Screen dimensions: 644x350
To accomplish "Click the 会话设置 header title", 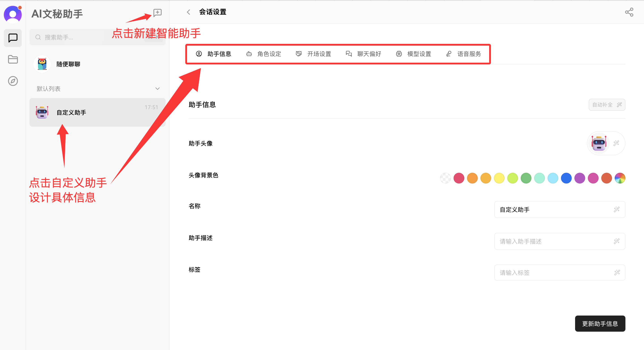I will click(213, 12).
